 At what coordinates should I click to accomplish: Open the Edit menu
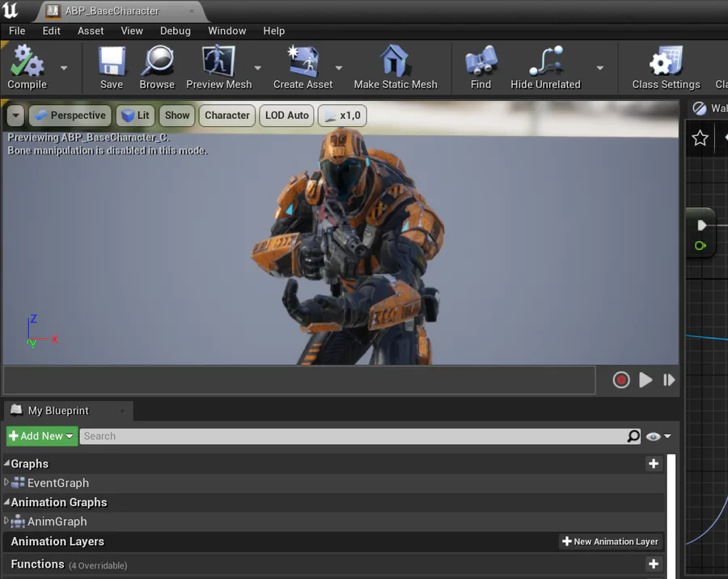[52, 31]
